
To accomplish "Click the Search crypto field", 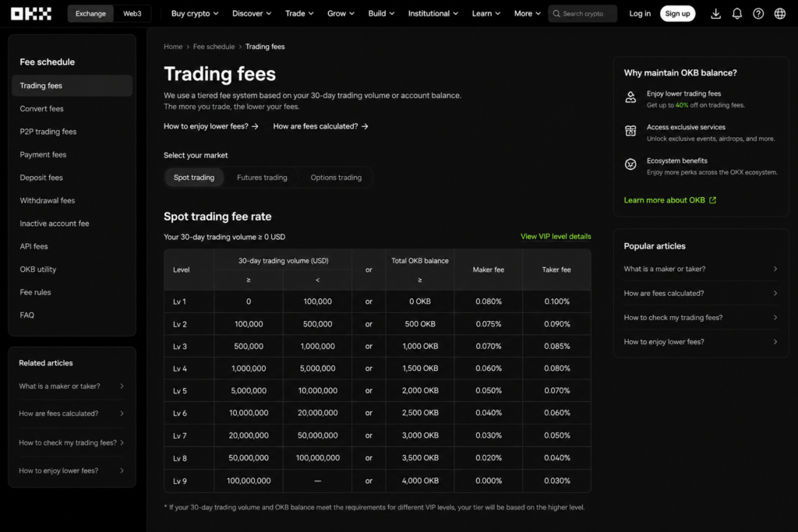I will click(583, 14).
